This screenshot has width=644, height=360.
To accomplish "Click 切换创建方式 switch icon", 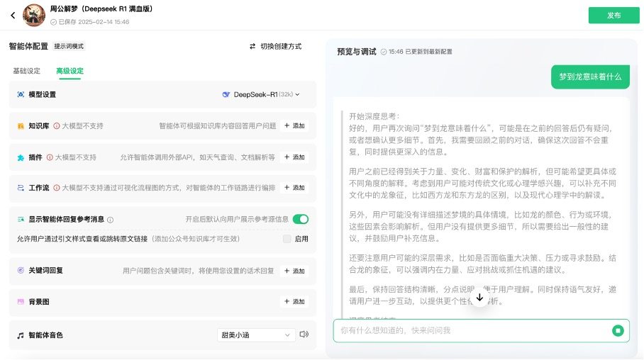I will click(252, 46).
